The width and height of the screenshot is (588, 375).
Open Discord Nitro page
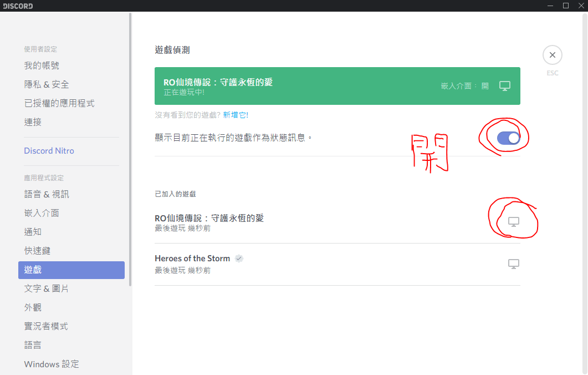tap(49, 150)
